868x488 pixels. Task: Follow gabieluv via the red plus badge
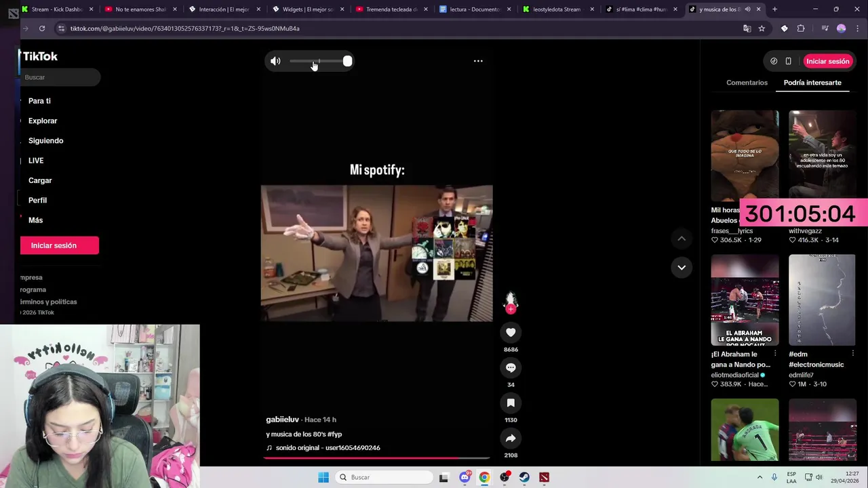coord(511,309)
